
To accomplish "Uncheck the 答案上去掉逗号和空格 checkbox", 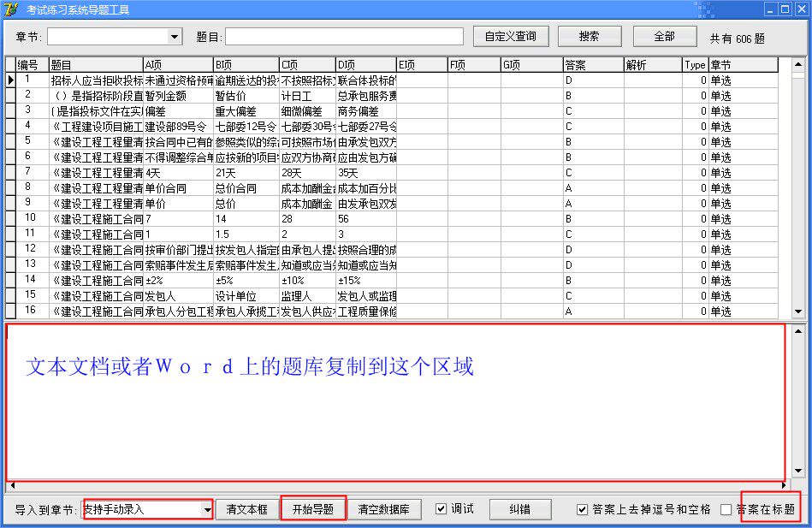I will click(x=584, y=509).
